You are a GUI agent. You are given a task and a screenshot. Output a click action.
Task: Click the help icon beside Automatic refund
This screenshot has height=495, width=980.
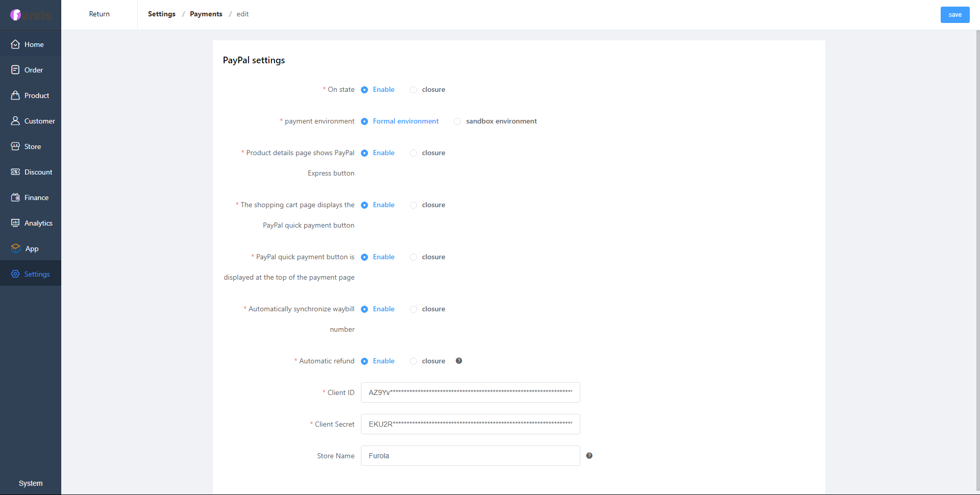coord(459,361)
